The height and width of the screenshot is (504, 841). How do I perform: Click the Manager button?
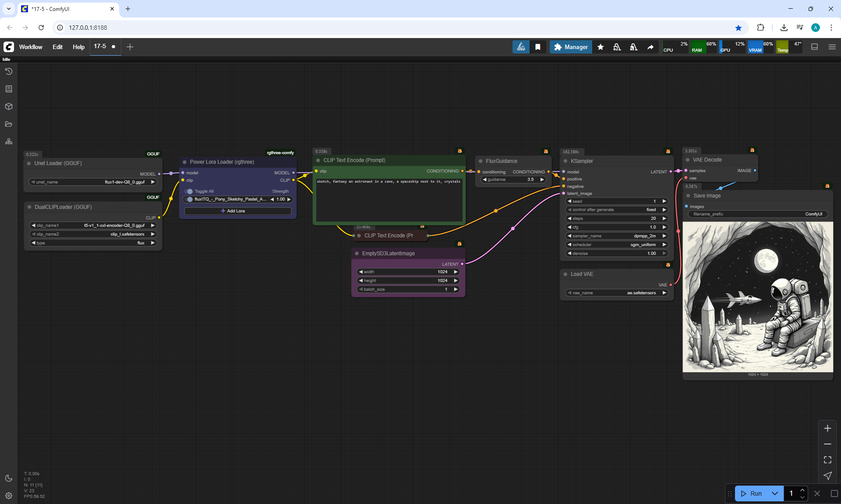click(571, 47)
